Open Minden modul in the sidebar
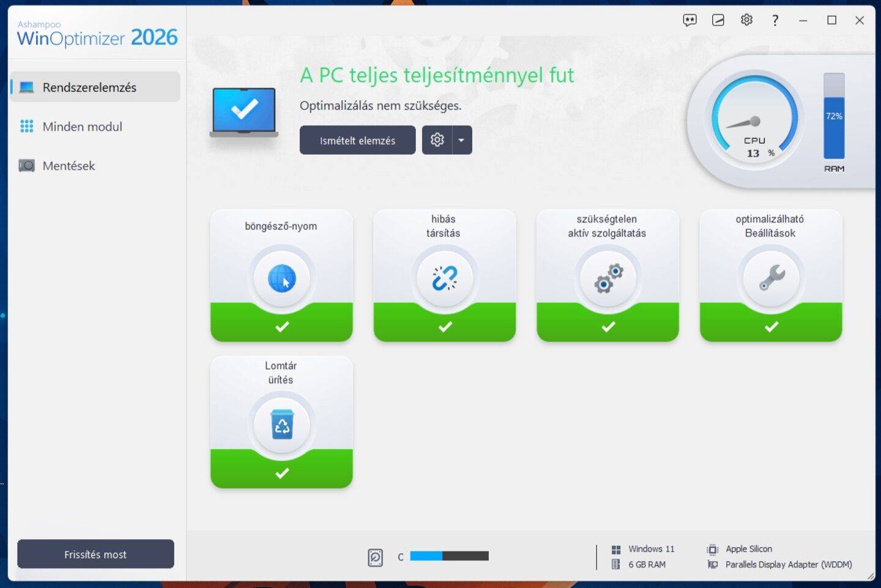The image size is (881, 588). (x=95, y=127)
